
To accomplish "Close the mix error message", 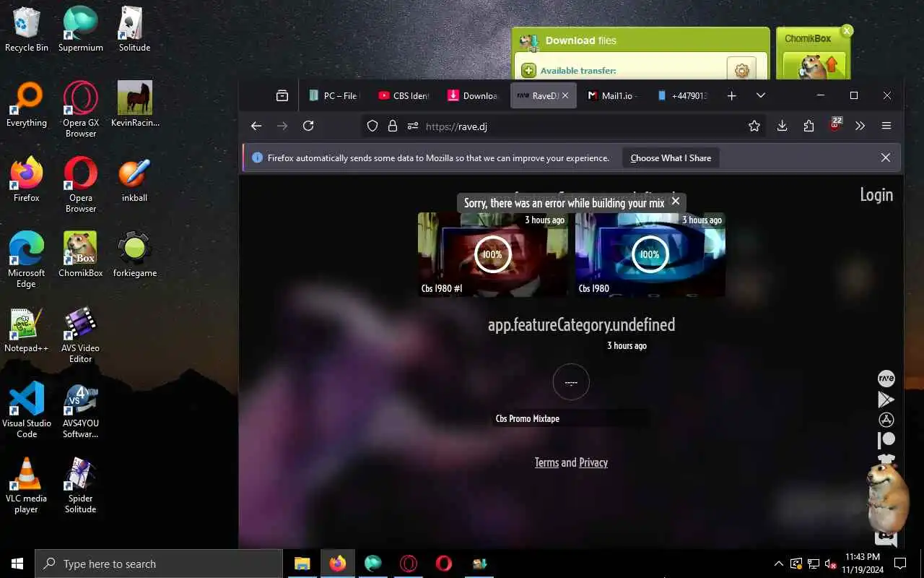I will 676,201.
